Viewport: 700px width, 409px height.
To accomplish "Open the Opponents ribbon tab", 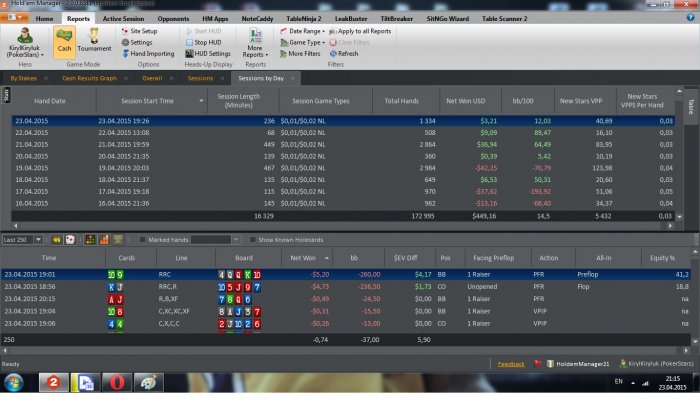I will pyautogui.click(x=173, y=19).
